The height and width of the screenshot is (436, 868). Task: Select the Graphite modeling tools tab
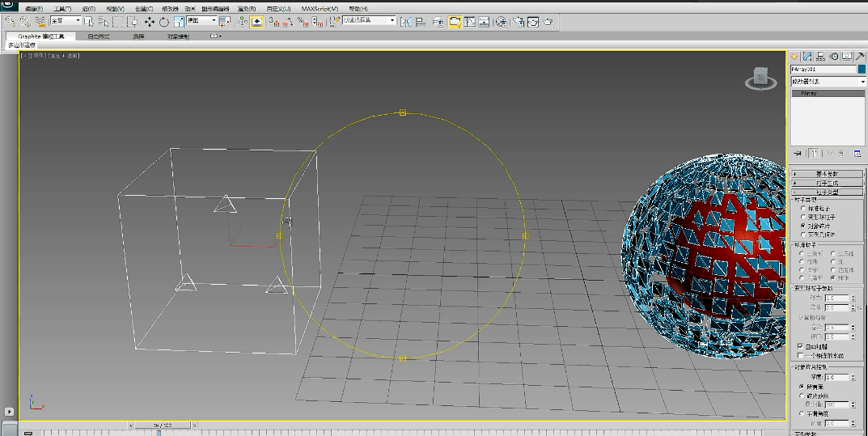[41, 36]
